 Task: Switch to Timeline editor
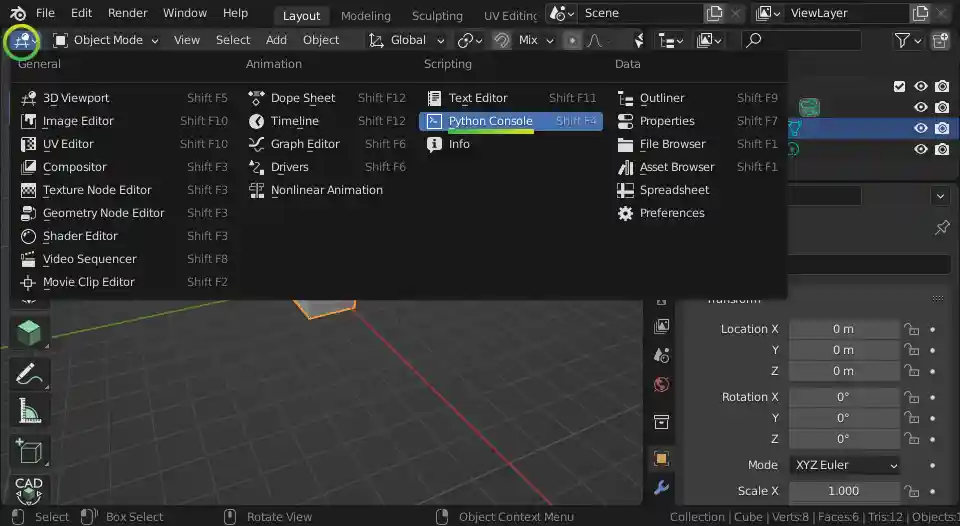[x=327, y=121]
